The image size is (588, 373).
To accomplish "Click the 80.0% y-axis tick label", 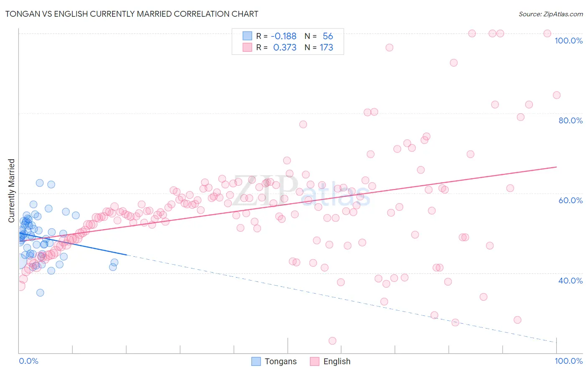I will [x=570, y=120].
